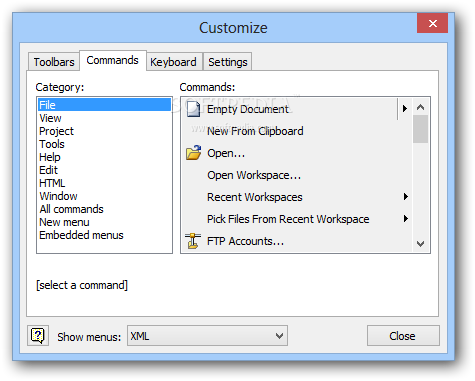This screenshot has height=381, width=475.
Task: Select the All commands category
Action: (x=104, y=209)
